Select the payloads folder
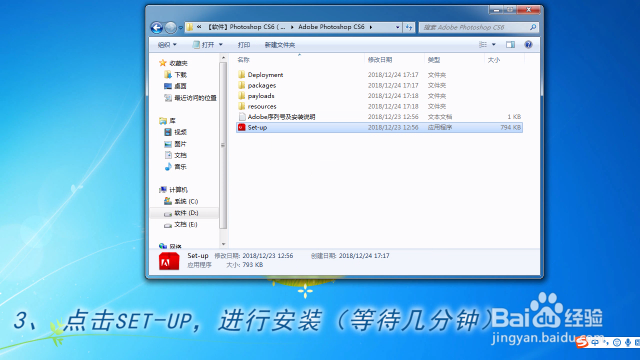The width and height of the screenshot is (640, 360). click(261, 96)
